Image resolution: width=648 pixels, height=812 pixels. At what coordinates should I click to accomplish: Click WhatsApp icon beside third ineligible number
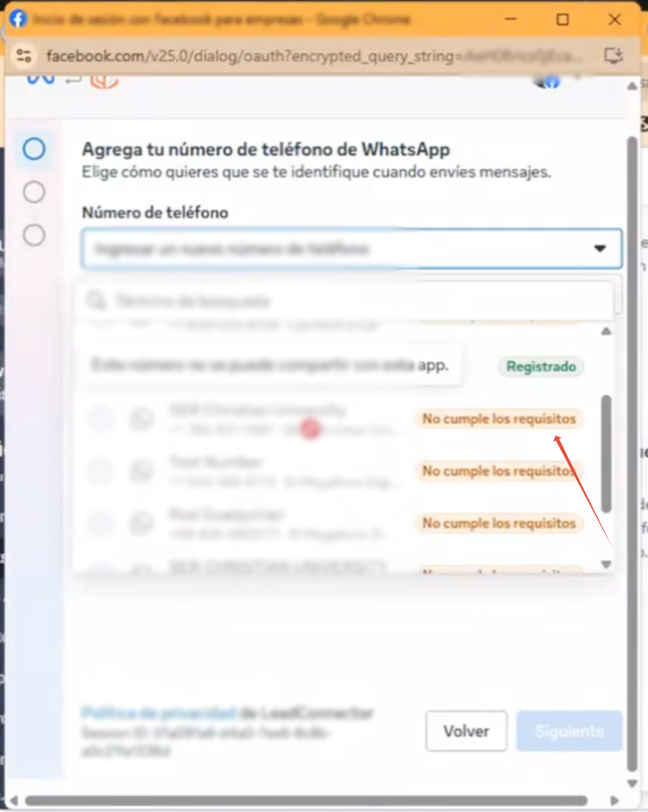click(142, 523)
